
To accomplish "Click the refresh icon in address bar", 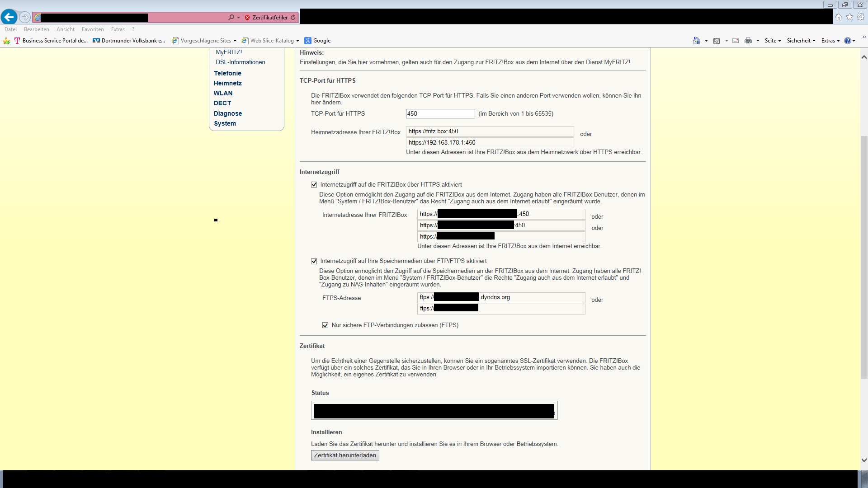I will coord(293,18).
